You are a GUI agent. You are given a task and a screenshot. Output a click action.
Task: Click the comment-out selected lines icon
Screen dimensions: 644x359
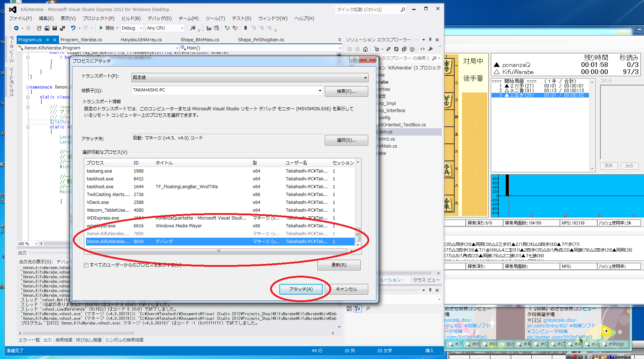(227, 28)
